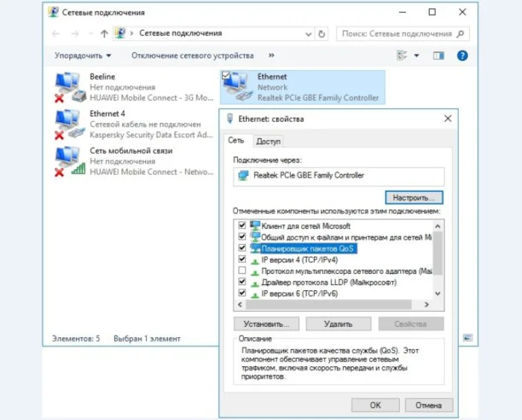Click 'Kaspersky Security Data Escort Ad...' text
The height and width of the screenshot is (420, 522).
tap(151, 135)
